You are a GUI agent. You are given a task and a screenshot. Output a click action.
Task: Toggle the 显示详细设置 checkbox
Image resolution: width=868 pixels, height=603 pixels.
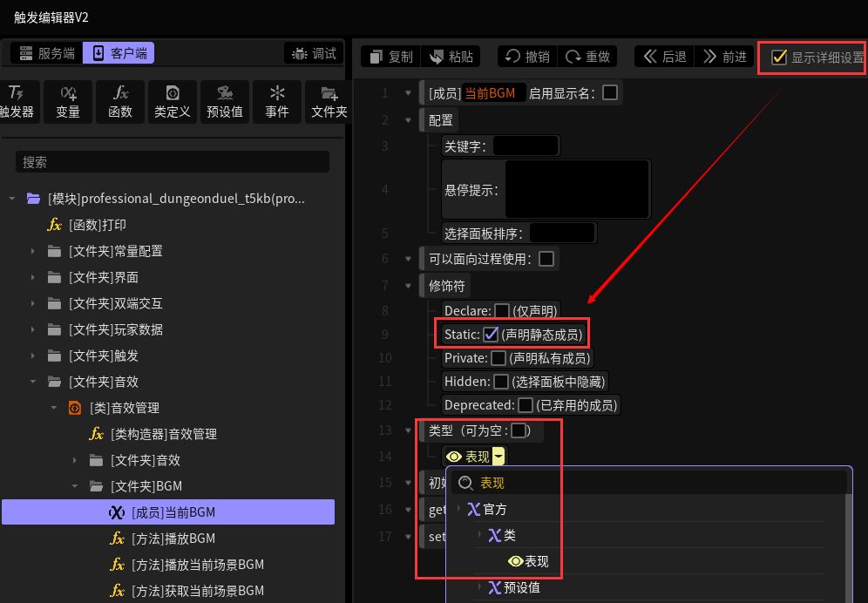tap(779, 57)
